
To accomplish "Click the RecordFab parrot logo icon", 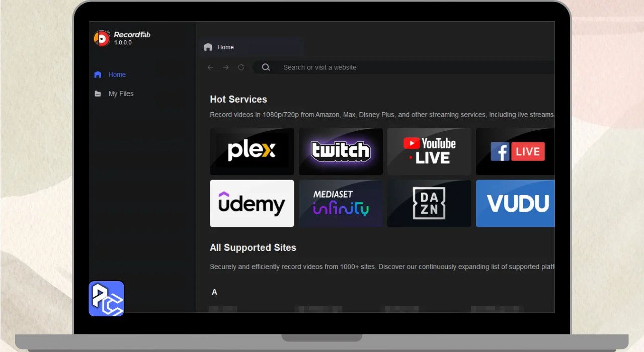I will [x=102, y=39].
